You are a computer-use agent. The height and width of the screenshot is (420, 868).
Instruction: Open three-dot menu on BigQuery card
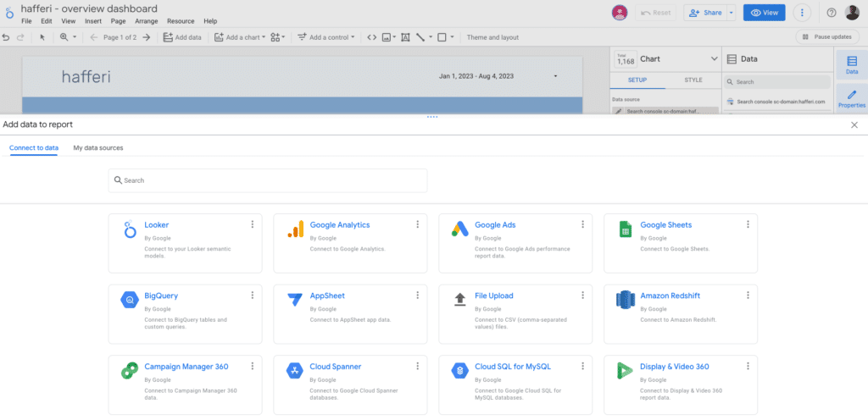[x=253, y=296]
